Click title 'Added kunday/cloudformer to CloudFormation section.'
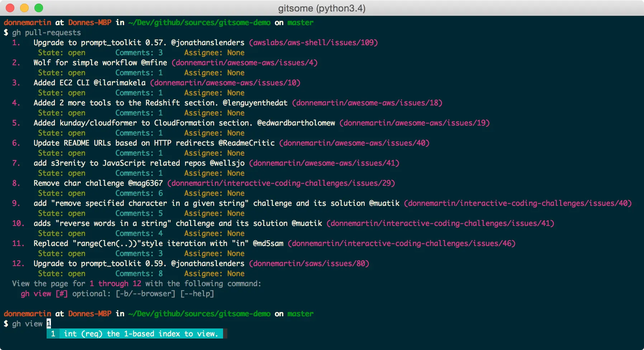The image size is (644, 350). click(143, 123)
